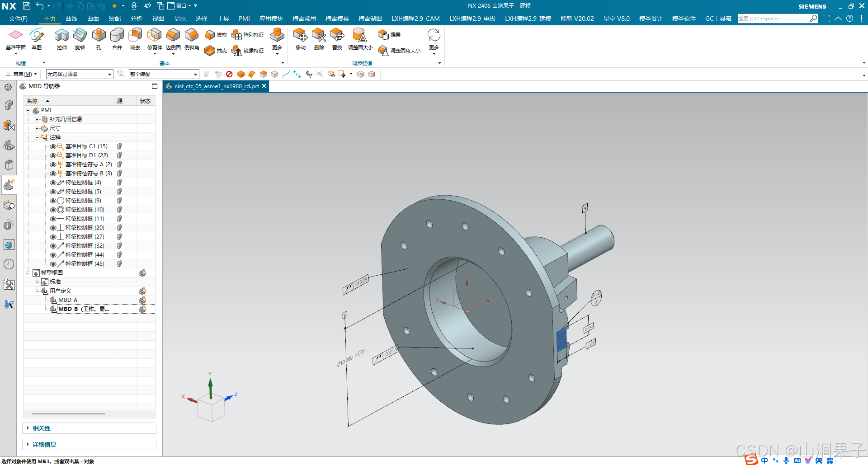Click the 阵列特征 pattern feature tool
This screenshot has width=868, height=465.
coord(247,35)
